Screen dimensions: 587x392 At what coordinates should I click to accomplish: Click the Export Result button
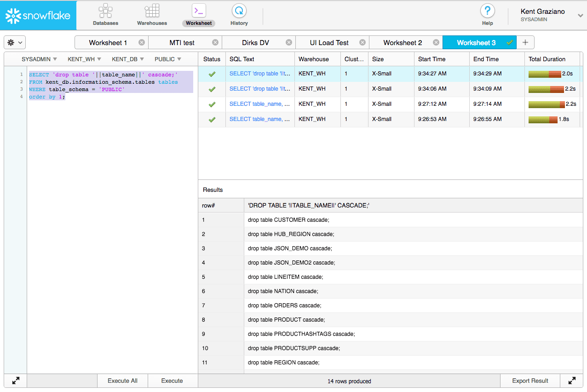pyautogui.click(x=530, y=380)
